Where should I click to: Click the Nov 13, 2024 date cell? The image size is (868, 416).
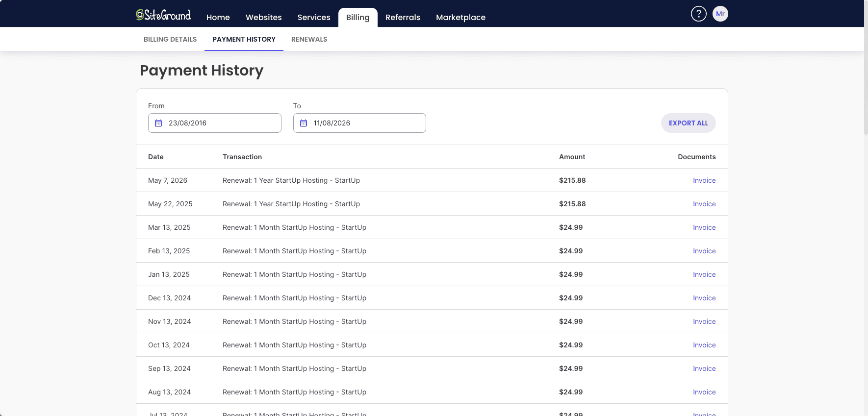pyautogui.click(x=169, y=321)
